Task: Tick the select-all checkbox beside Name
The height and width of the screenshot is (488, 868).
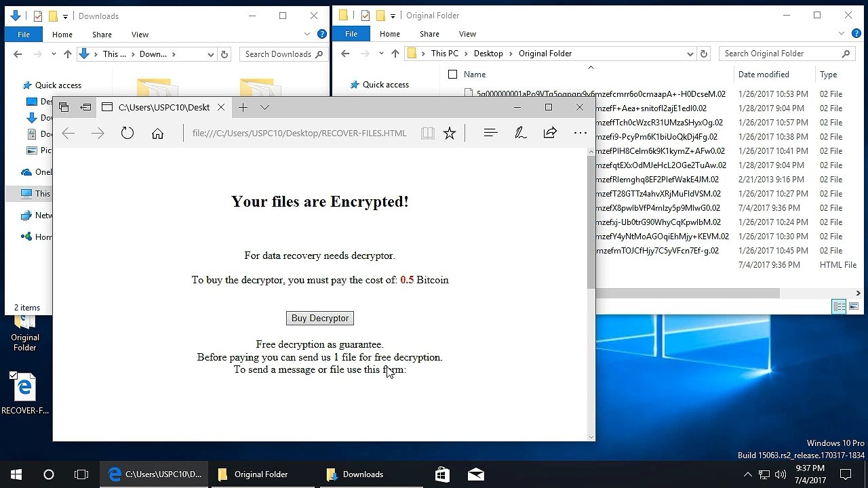Action: pos(453,75)
